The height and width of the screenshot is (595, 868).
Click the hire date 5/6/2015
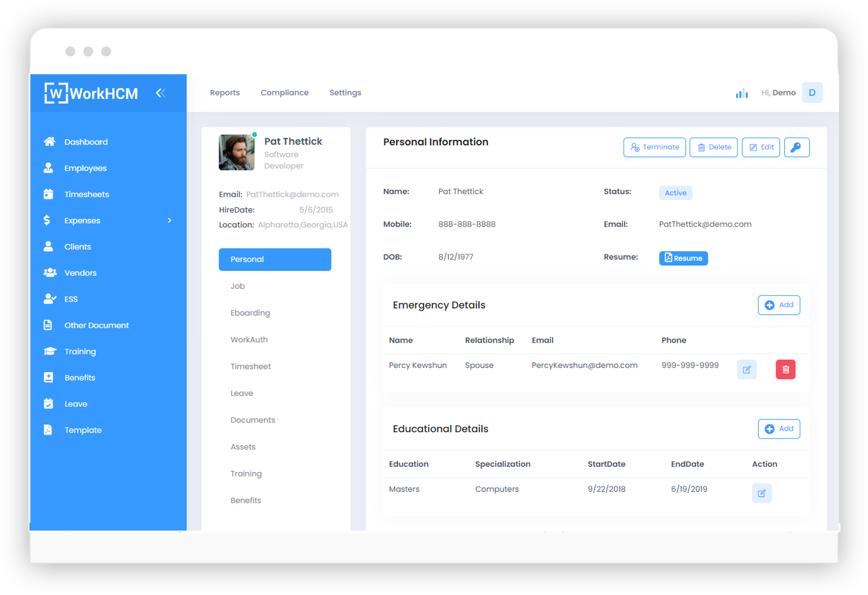point(316,209)
